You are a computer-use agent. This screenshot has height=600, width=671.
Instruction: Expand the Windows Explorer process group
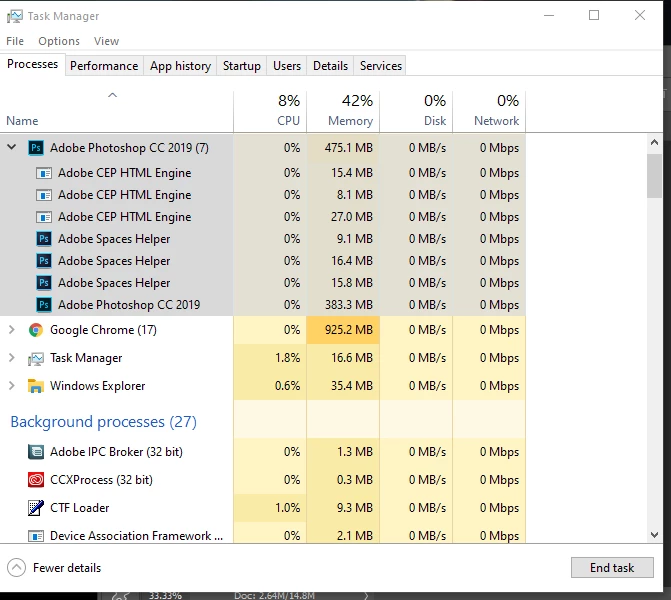[12, 386]
